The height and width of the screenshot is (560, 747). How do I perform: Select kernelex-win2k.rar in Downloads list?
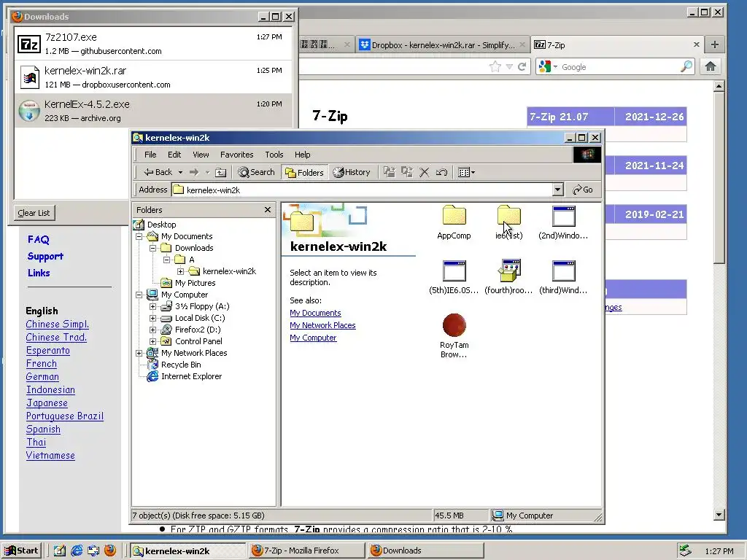click(x=153, y=77)
